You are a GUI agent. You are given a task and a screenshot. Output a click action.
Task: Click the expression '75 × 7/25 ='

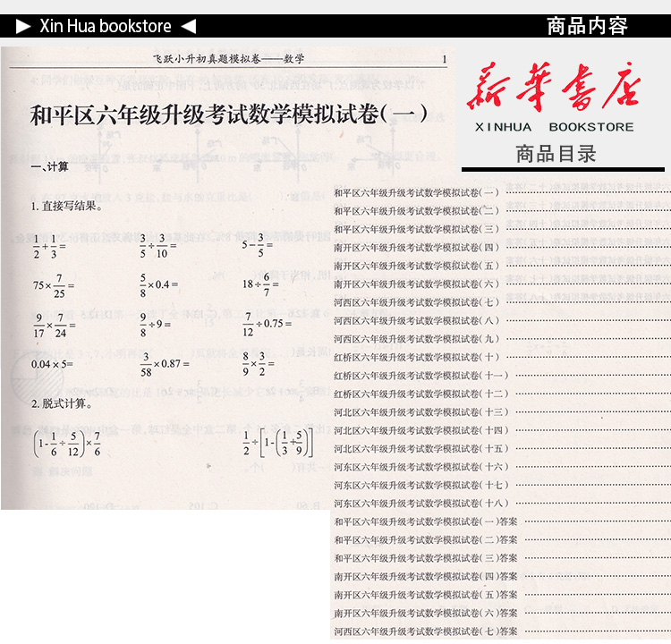[x=54, y=286]
